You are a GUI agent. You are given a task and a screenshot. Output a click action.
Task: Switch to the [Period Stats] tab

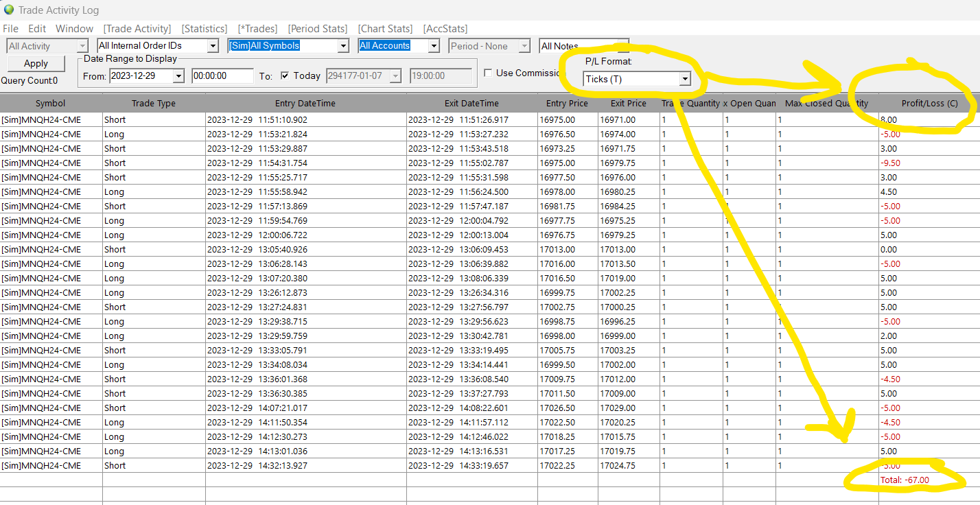click(318, 28)
